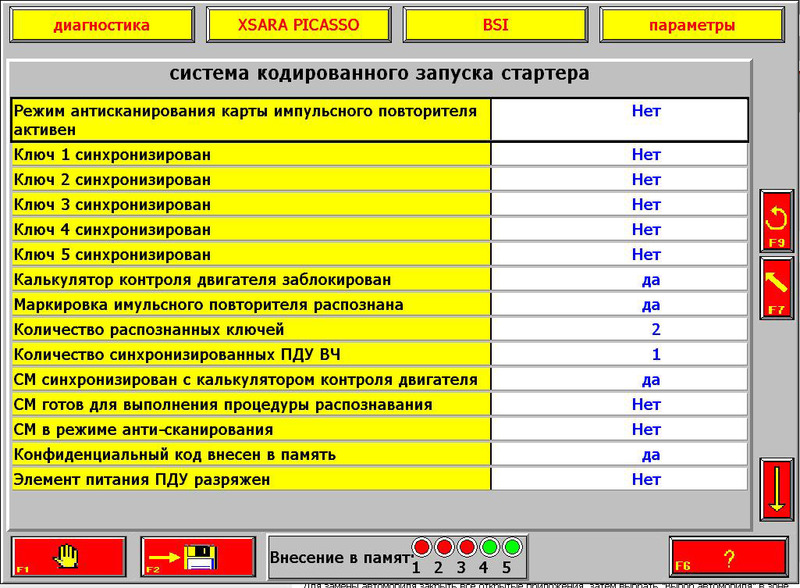Select the Ключ 1 синхронизирован row
Viewport: 800px width, 588px height.
(380, 154)
